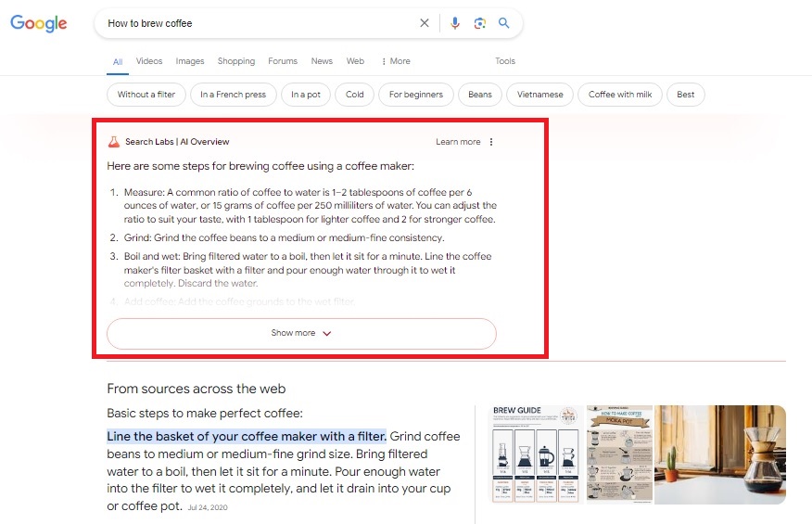This screenshot has height=524, width=812.
Task: Click the Search Labs flask icon
Action: (x=113, y=142)
